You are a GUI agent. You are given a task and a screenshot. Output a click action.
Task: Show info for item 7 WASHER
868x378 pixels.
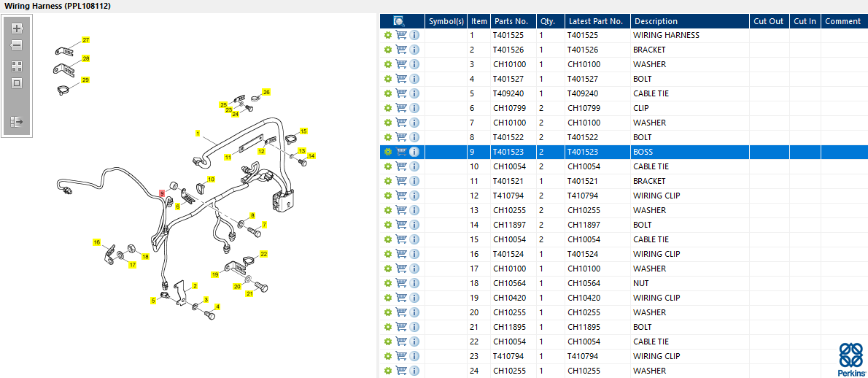click(x=414, y=123)
